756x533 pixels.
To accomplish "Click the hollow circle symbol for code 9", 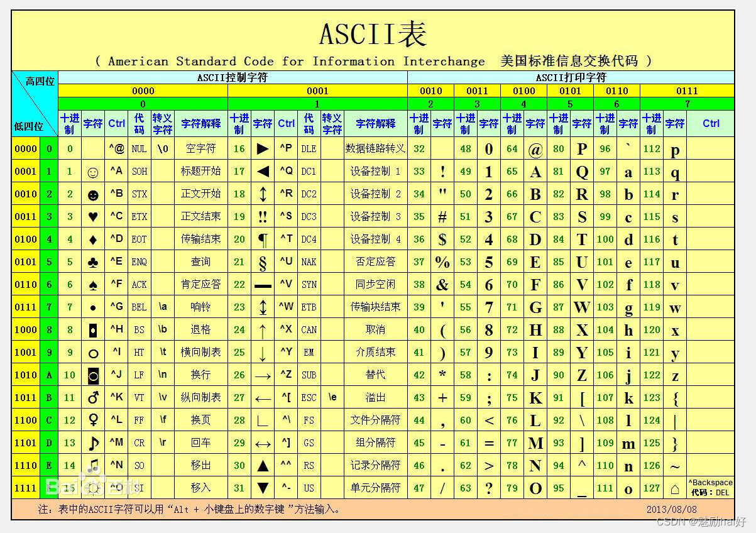I will (x=93, y=353).
